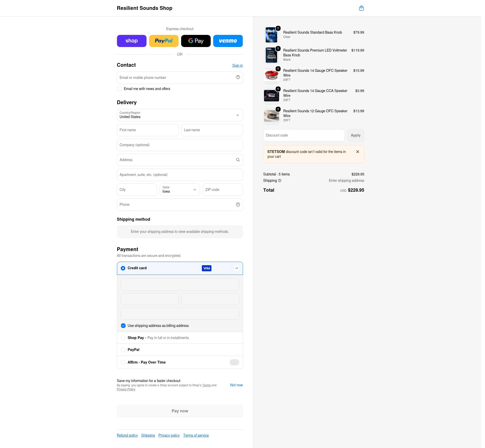Open the shopping bag cart icon
The image size is (485, 448).
(361, 8)
